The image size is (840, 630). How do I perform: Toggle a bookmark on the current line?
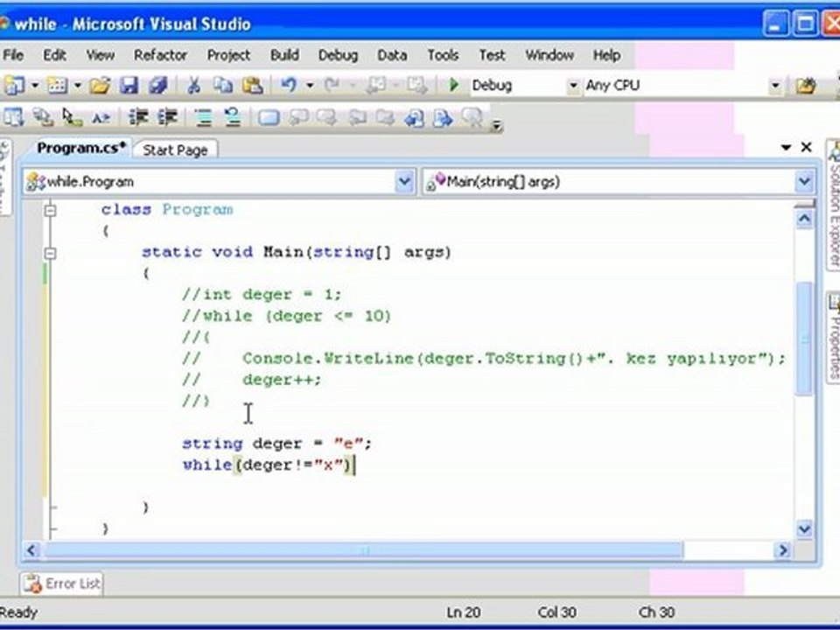tap(269, 117)
